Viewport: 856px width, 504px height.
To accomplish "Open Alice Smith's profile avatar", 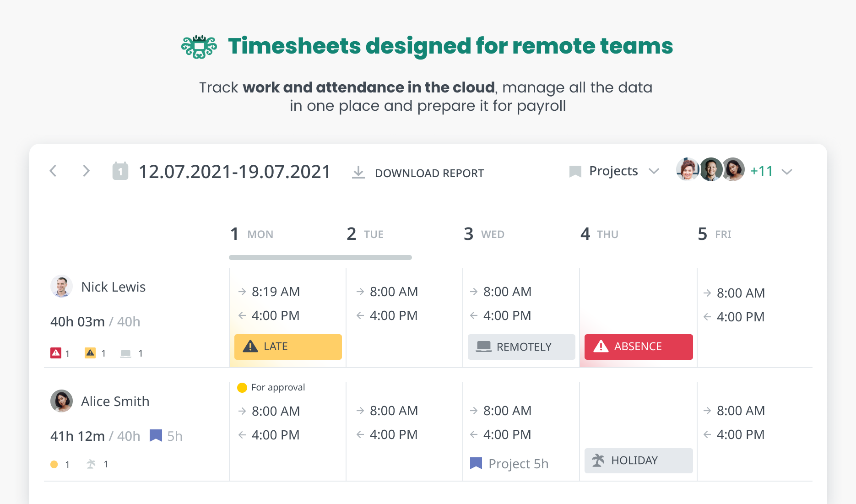I will tap(61, 401).
